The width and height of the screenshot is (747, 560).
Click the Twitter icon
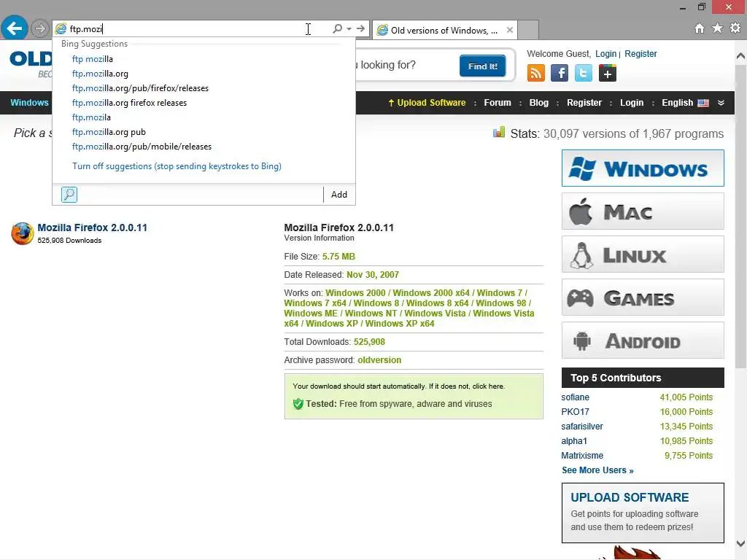tap(583, 74)
